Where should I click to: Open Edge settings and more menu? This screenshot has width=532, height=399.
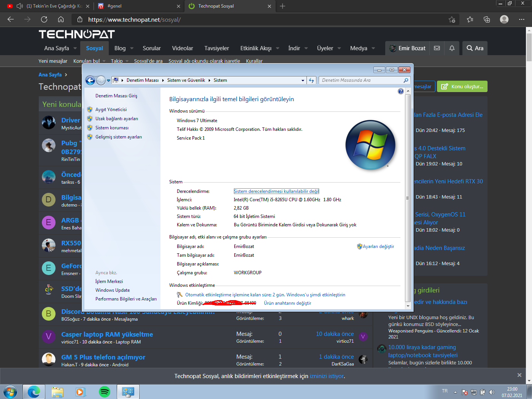(x=522, y=19)
